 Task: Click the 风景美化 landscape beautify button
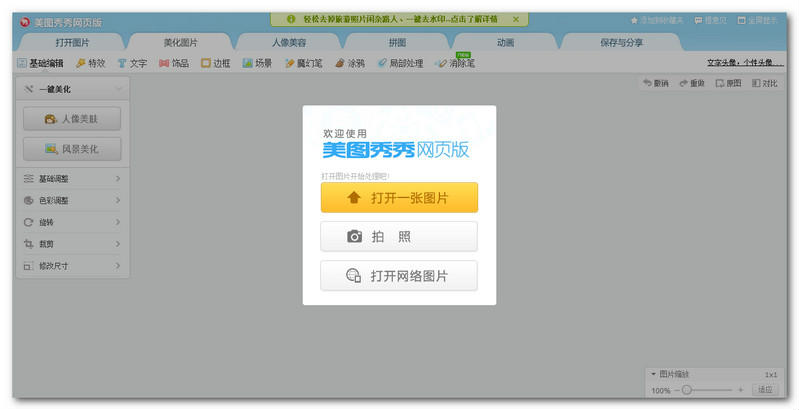pyautogui.click(x=72, y=149)
